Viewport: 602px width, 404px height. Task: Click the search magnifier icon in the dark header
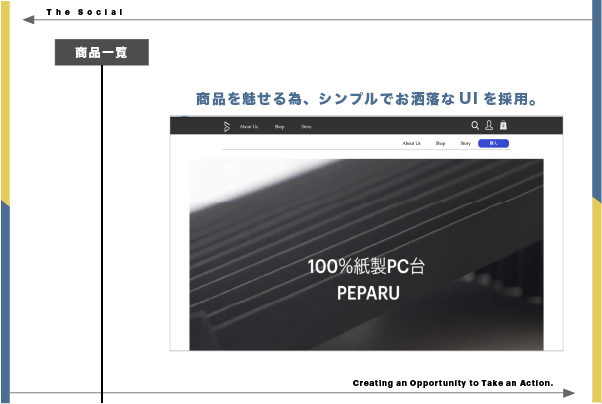point(475,126)
